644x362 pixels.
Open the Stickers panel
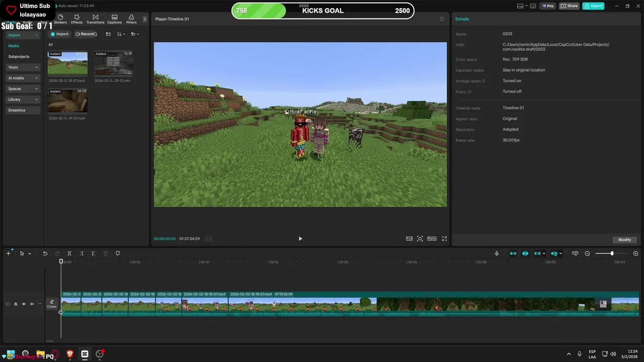tap(60, 19)
